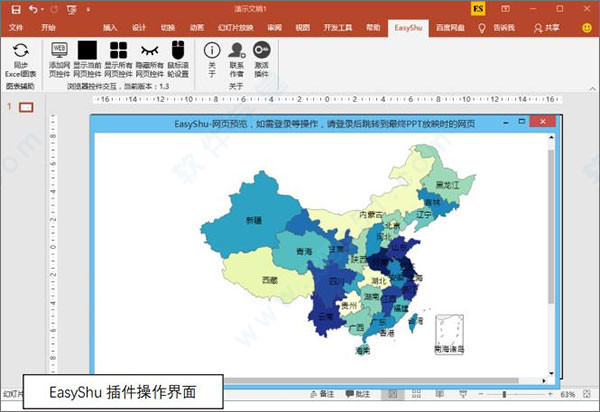Hide all web controls with eyelash icon
The width and height of the screenshot is (600, 412).
149,50
